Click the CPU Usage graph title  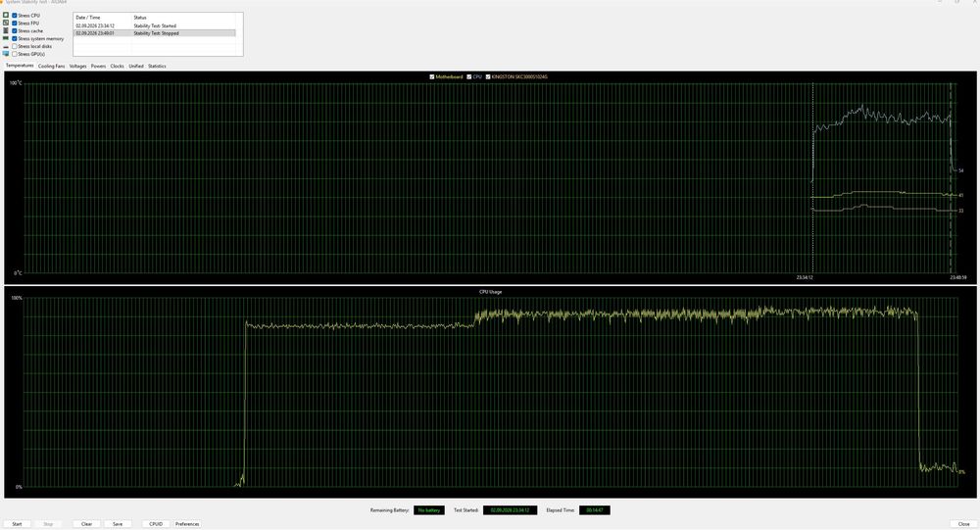(x=491, y=292)
